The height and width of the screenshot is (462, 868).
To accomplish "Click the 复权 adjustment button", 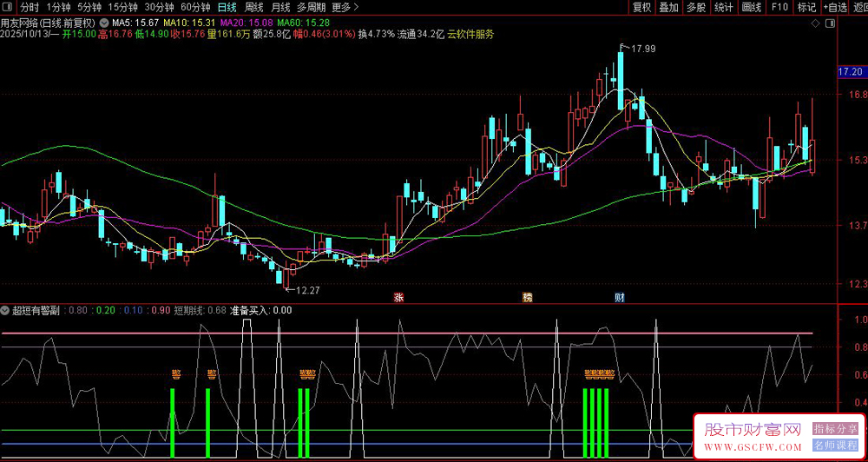I will (641, 7).
